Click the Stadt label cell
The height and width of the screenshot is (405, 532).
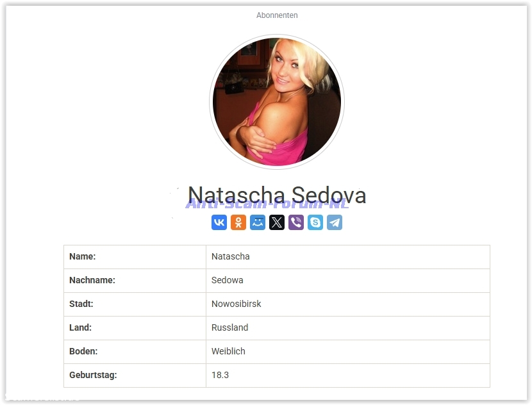135,304
